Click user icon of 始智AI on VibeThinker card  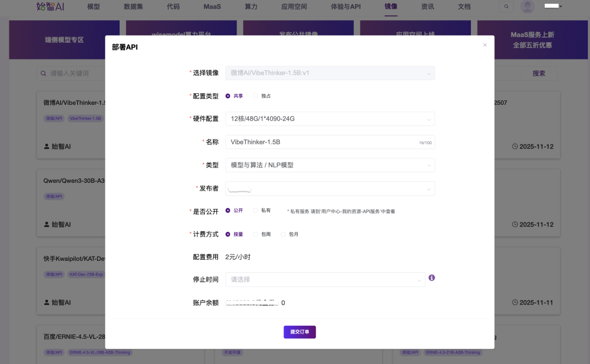click(46, 146)
